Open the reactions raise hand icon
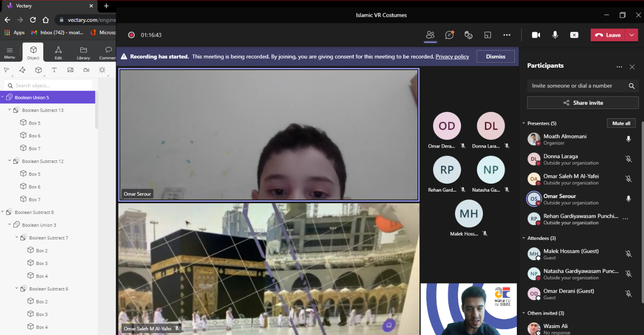 click(x=468, y=35)
